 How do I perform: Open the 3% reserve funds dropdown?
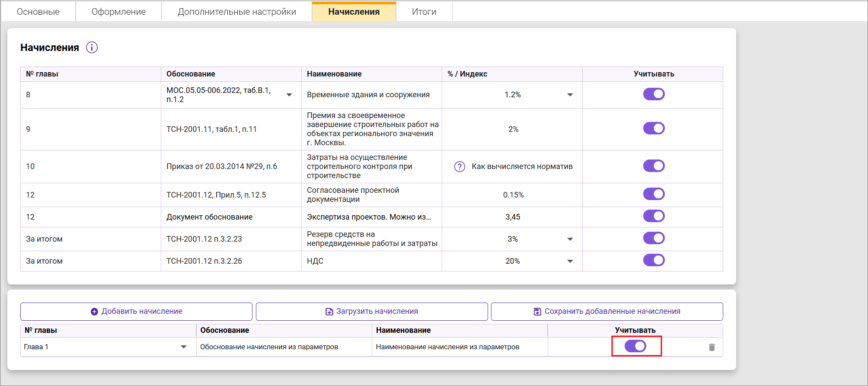[x=570, y=239]
